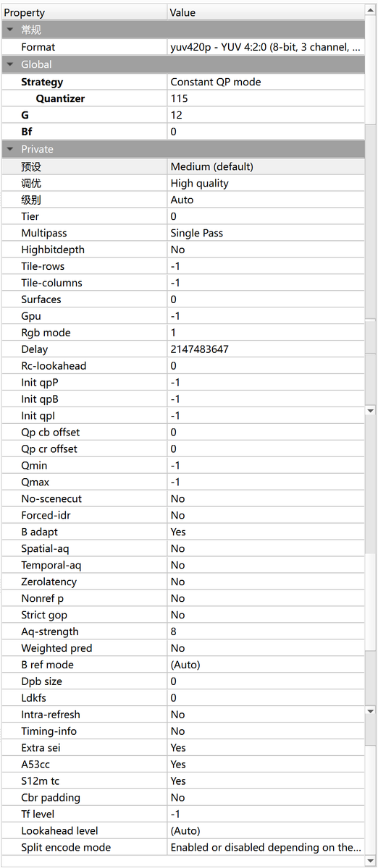Toggle the B adapt Yes value
Screen dimensions: 378x868
pos(266,532)
